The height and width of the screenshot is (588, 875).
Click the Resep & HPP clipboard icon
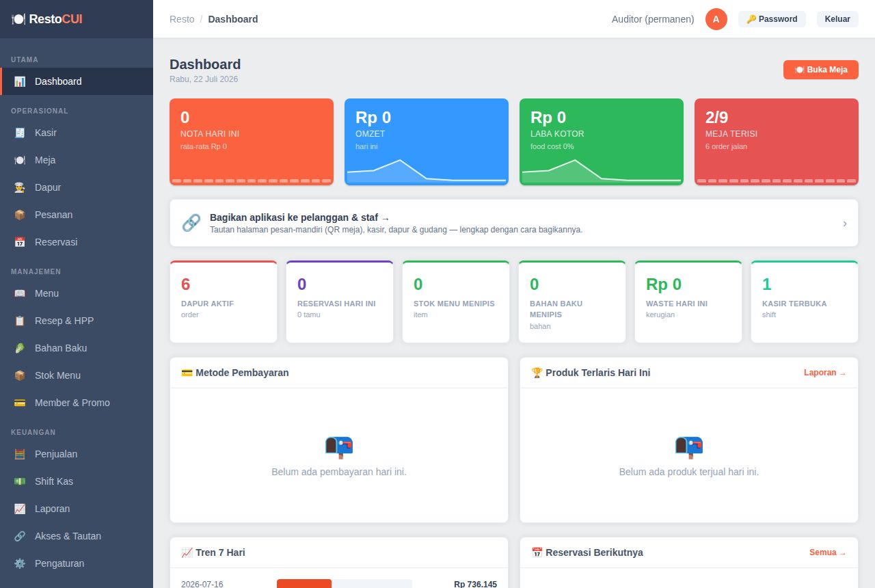pos(20,321)
